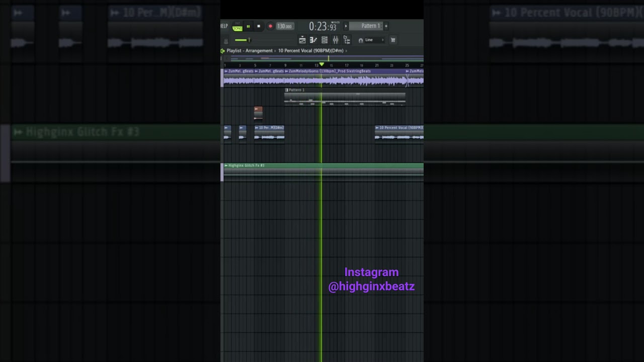Pause playback with the pause button

(248, 26)
